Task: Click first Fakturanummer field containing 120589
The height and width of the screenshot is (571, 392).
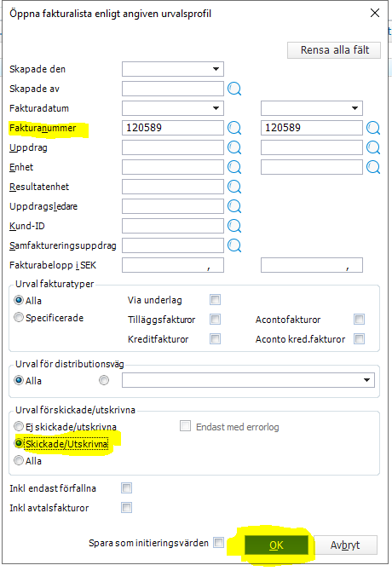Action: coord(173,128)
